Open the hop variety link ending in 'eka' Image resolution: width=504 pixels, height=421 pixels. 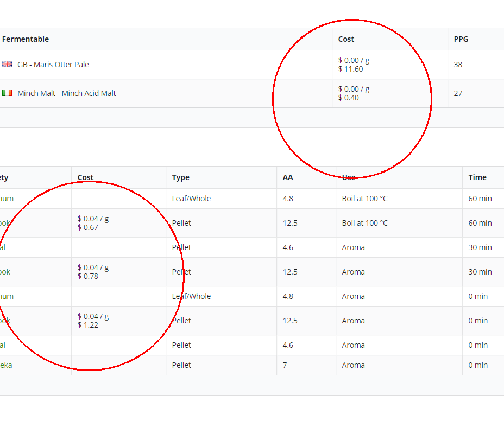(6, 365)
